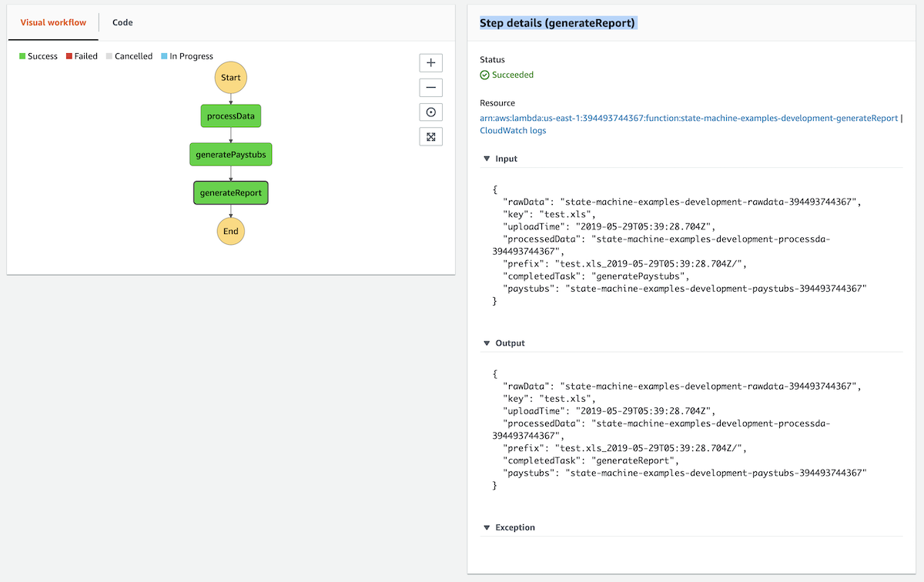
Task: Open the Code tab
Action: click(x=122, y=22)
